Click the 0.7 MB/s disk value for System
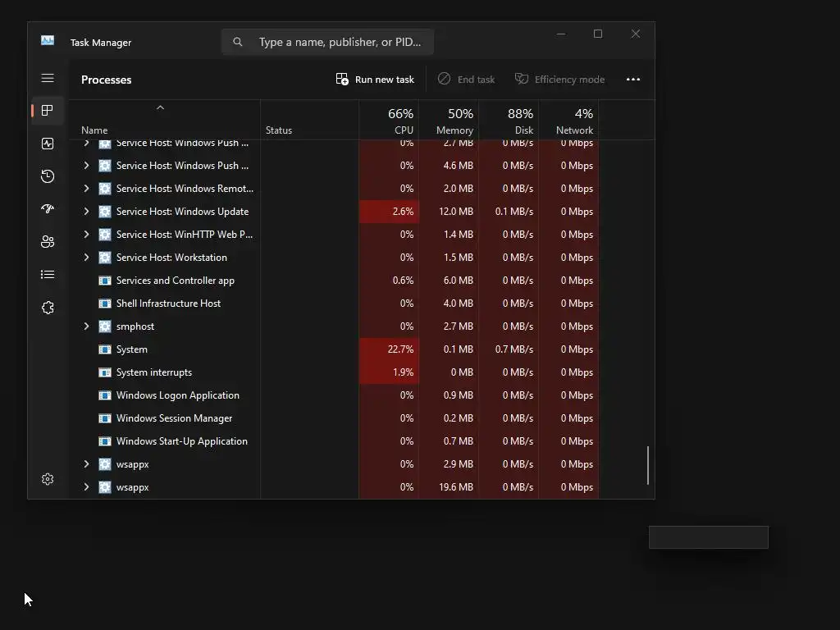The height and width of the screenshot is (630, 840). tap(514, 349)
